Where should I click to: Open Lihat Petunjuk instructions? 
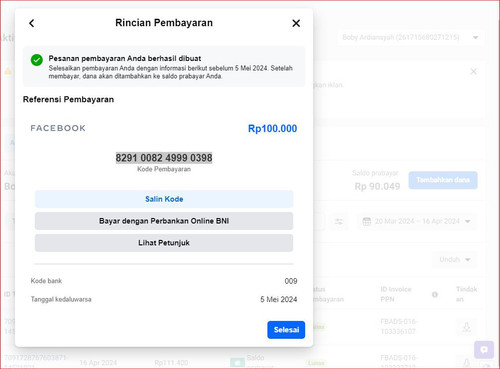[x=164, y=243]
